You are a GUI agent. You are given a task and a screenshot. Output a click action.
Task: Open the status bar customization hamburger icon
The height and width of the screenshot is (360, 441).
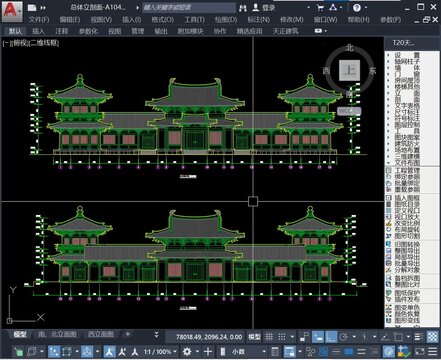click(x=432, y=351)
